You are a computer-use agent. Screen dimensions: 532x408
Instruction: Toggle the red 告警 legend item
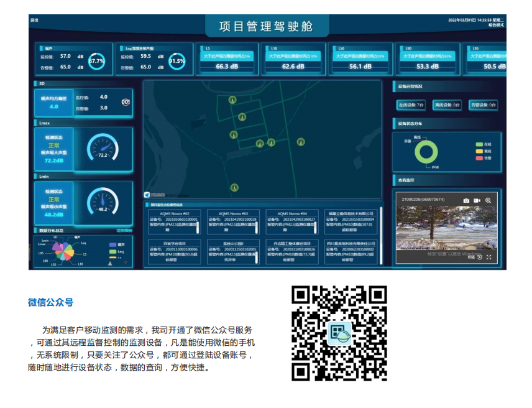pyautogui.click(x=484, y=158)
